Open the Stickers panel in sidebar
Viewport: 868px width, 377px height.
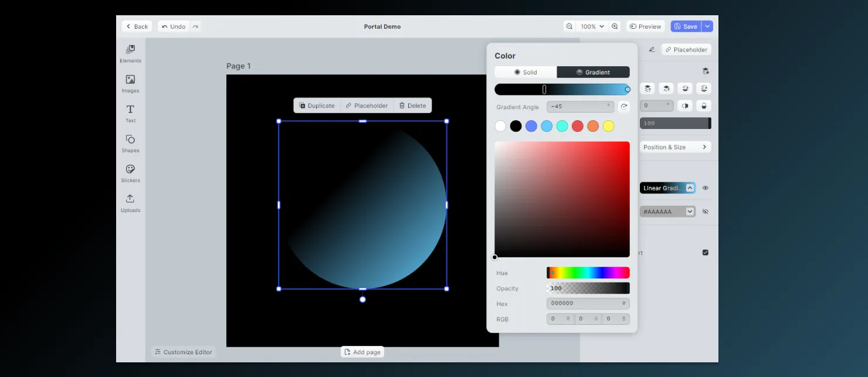coord(130,173)
